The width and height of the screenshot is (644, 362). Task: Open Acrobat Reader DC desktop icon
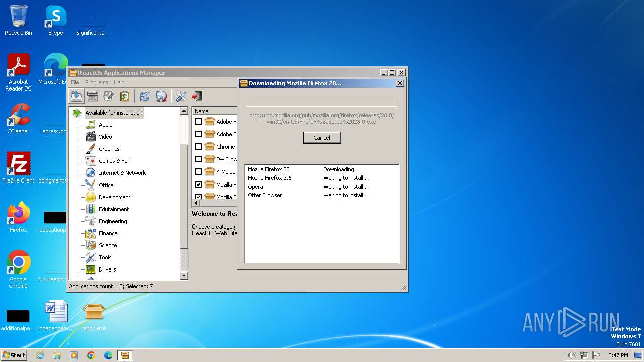pyautogui.click(x=18, y=73)
